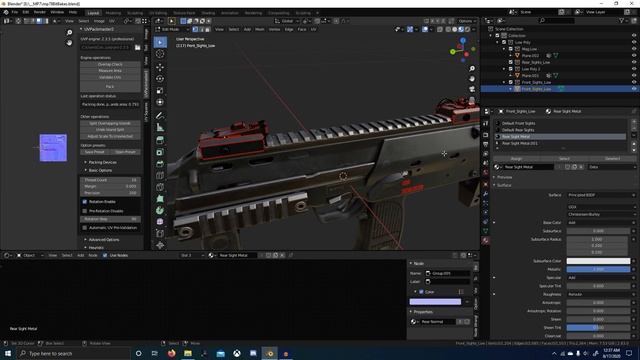Open the Edit Mode dropdown
This screenshot has height=360, width=640.
[x=173, y=29]
